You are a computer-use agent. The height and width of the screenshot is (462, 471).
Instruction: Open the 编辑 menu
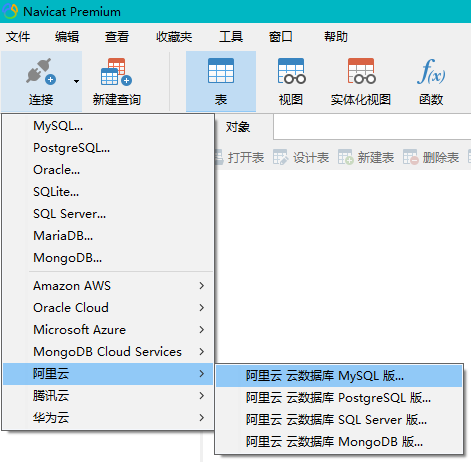click(x=67, y=37)
